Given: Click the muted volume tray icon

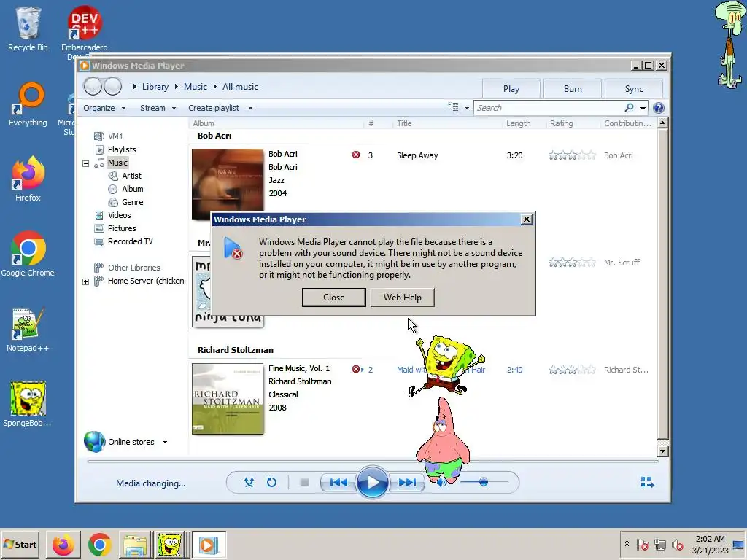Looking at the screenshot, I should point(677,544).
